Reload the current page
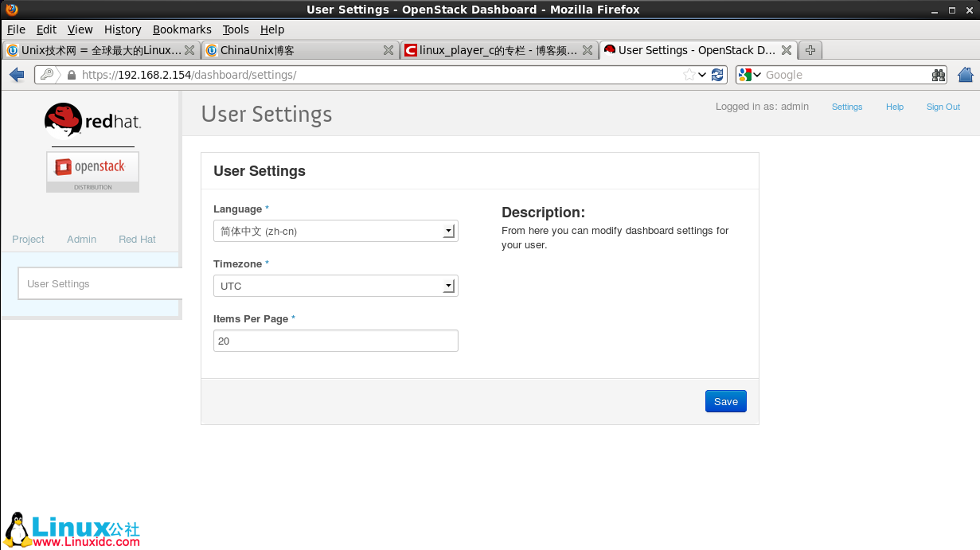980x550 pixels. 716,74
